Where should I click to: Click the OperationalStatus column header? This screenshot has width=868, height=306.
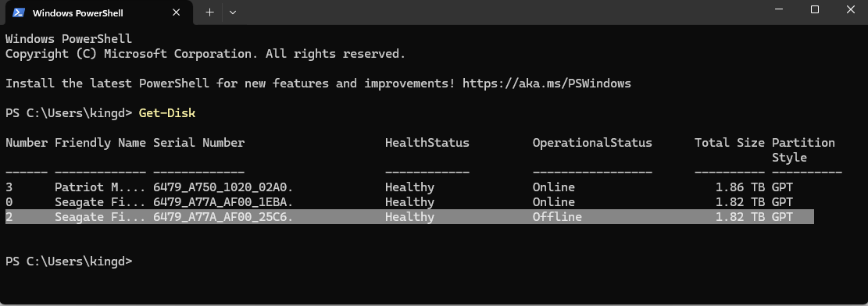pos(592,143)
